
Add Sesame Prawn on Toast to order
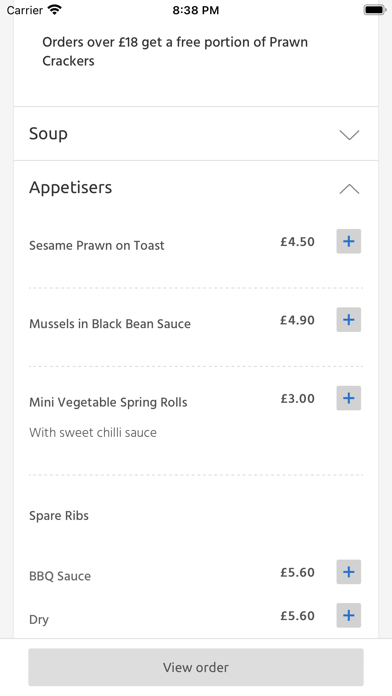pyautogui.click(x=348, y=241)
